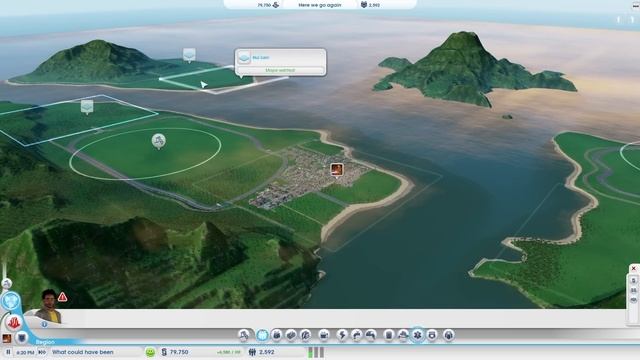Viewport: 640px width, 360px height.
Task: Select the unclaimed city marker on island
Action: [x=189, y=55]
